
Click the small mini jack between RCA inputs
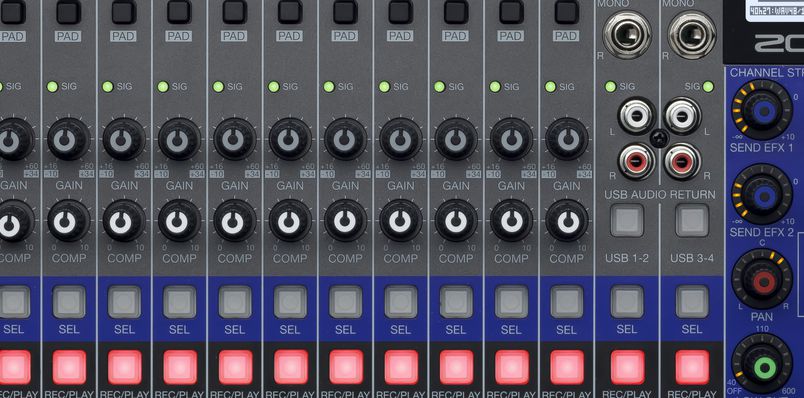pos(659,138)
